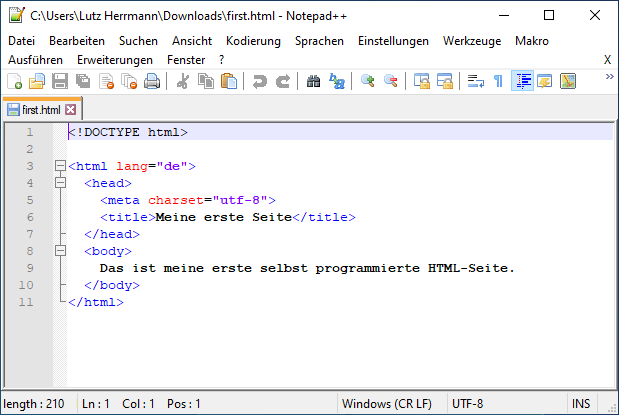Toggle word wrap in the toolbar
Image resolution: width=619 pixels, height=415 pixels.
[476, 82]
